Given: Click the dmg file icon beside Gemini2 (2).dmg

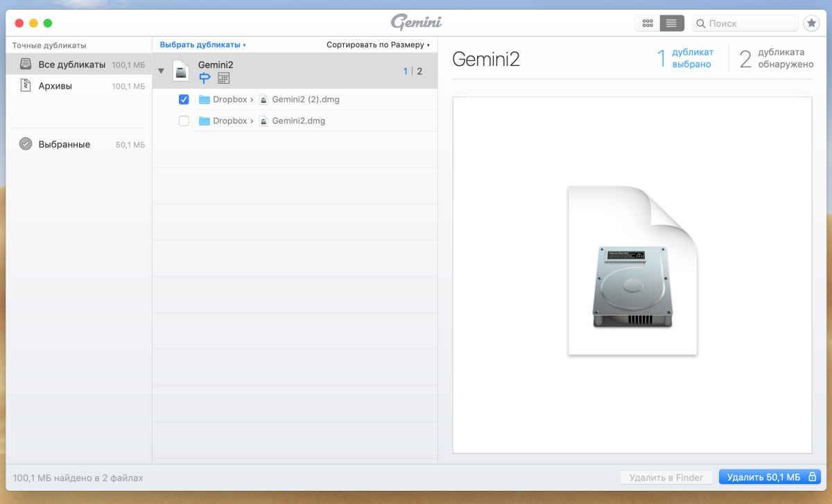Looking at the screenshot, I should 263,100.
